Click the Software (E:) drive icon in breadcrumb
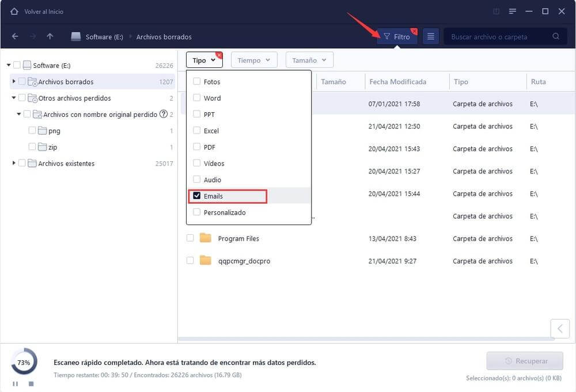Image resolution: width=576 pixels, height=392 pixels. (x=75, y=36)
